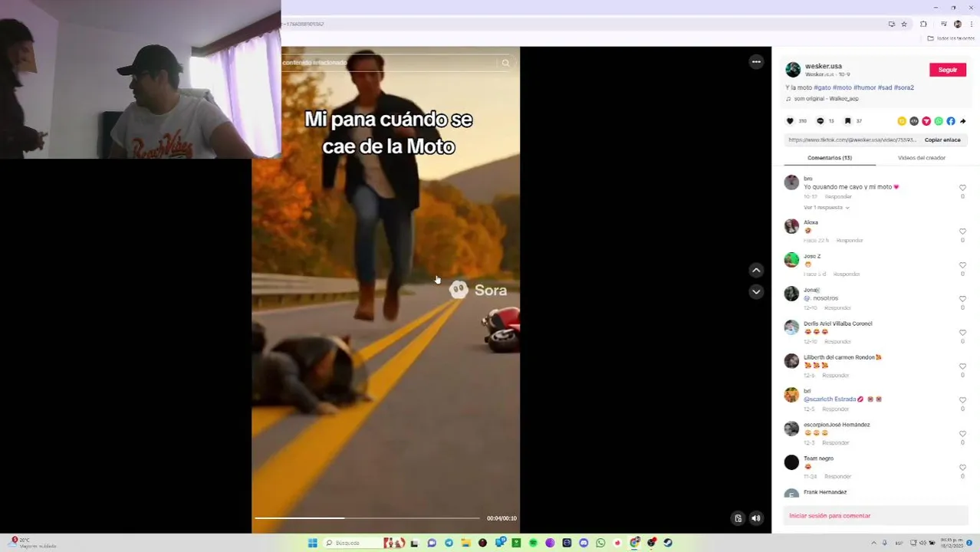980x552 pixels.
Task: Open the browser media control icon
Action: (x=944, y=24)
